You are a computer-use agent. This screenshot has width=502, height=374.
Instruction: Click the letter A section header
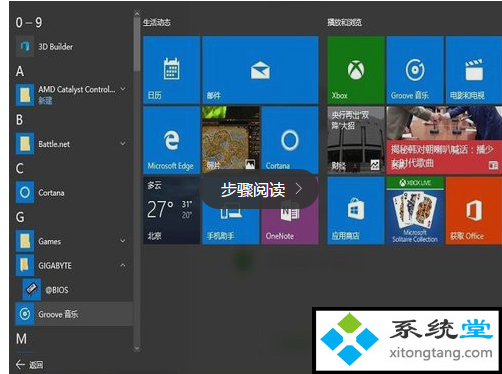pyautogui.click(x=20, y=71)
